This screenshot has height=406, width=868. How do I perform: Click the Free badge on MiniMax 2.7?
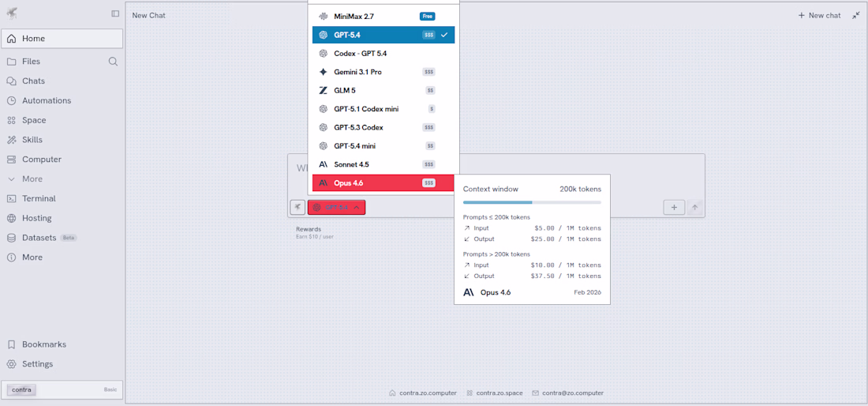(428, 17)
